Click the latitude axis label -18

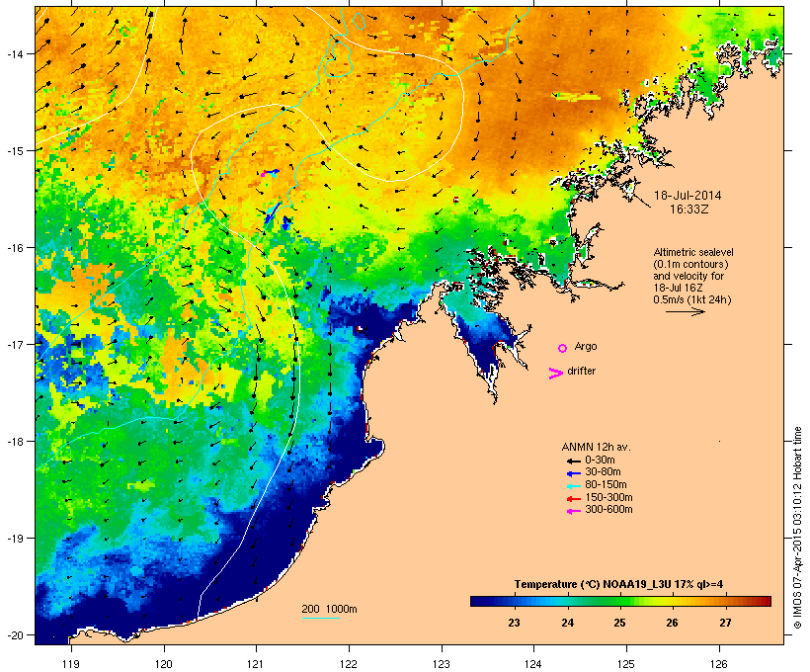(14, 442)
